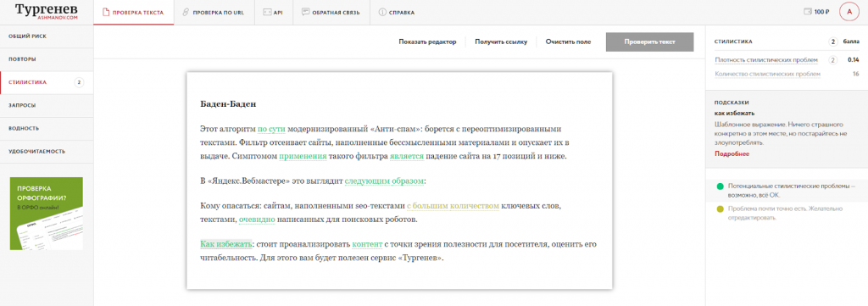Click Показать редактор

[427, 42]
